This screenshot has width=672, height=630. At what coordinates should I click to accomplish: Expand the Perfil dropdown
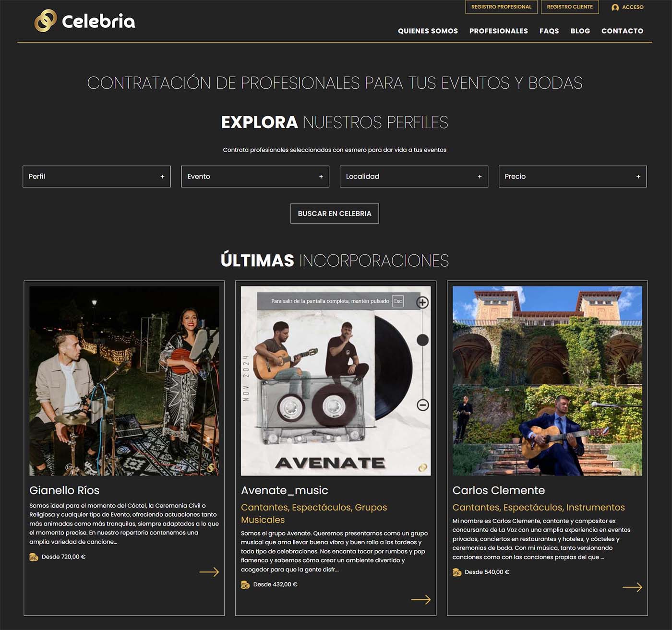pos(96,177)
